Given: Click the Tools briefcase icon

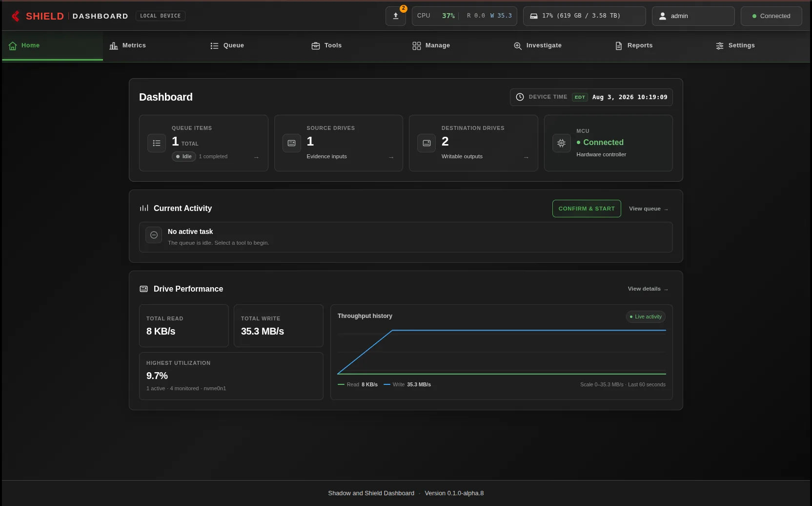Looking at the screenshot, I should point(316,45).
